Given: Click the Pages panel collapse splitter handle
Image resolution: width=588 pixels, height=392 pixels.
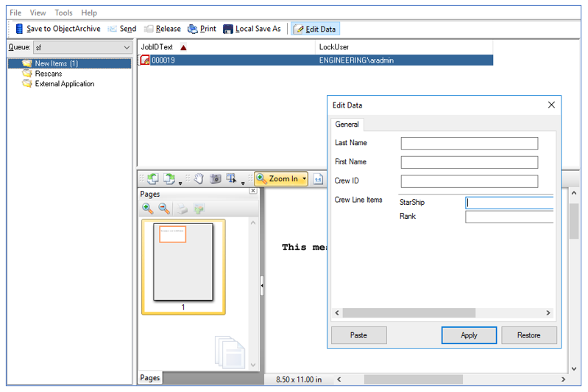Looking at the screenshot, I should [262, 286].
